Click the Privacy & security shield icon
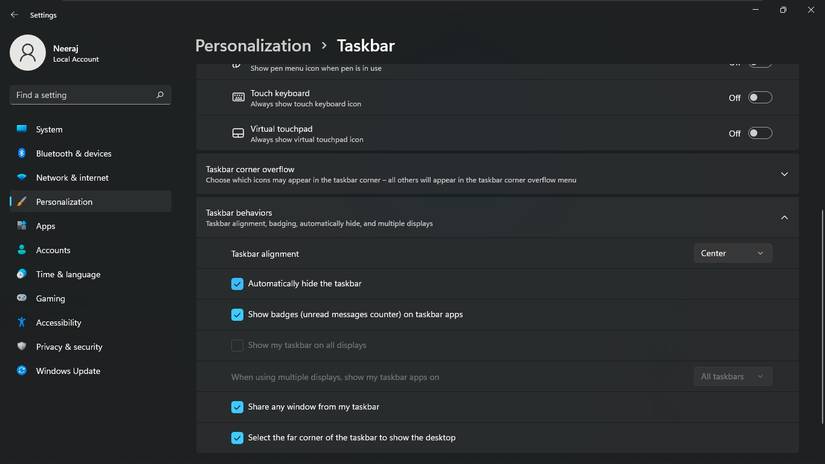 click(21, 346)
